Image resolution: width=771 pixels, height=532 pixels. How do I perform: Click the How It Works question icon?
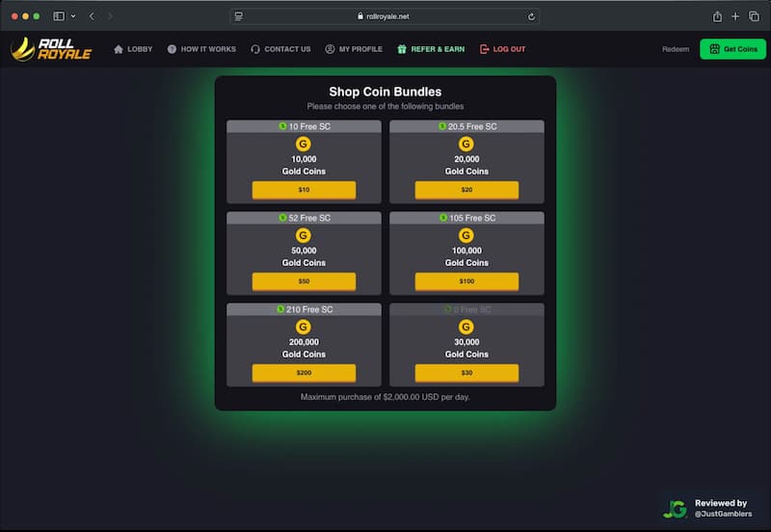172,49
